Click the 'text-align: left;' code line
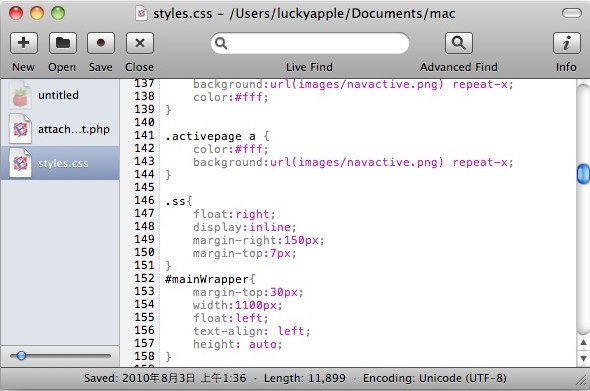 pyautogui.click(x=252, y=331)
